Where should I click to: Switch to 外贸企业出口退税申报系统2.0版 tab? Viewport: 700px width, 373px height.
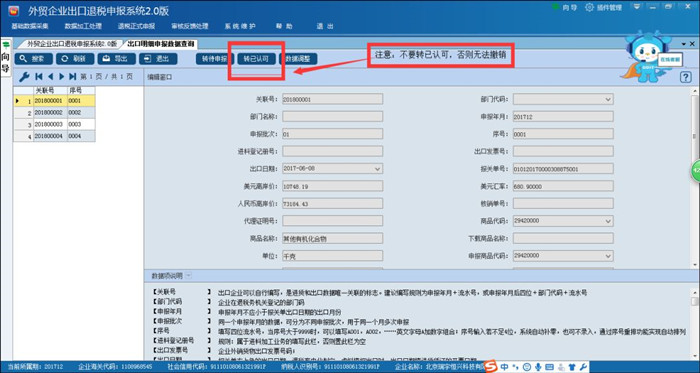point(71,44)
